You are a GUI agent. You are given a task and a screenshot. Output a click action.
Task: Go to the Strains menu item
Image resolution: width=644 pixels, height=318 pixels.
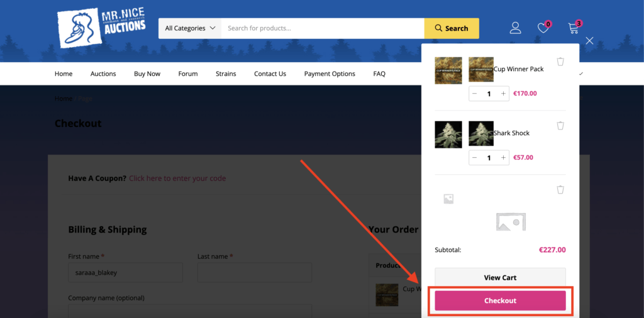click(x=226, y=74)
